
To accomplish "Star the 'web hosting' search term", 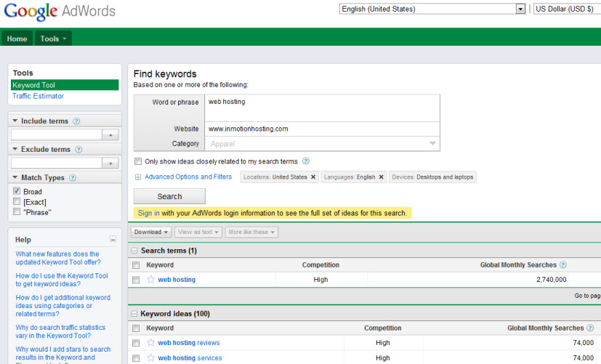I will click(151, 280).
